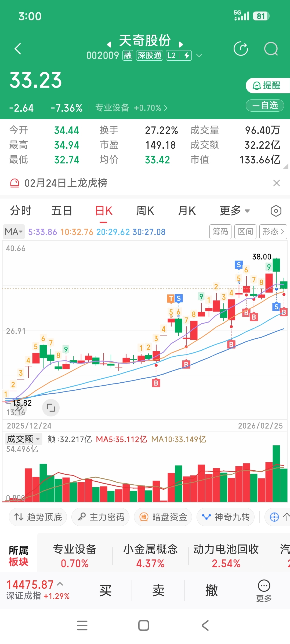The height and width of the screenshot is (644, 290).
Task: Switch to 周K chart tab
Action: [x=145, y=211]
